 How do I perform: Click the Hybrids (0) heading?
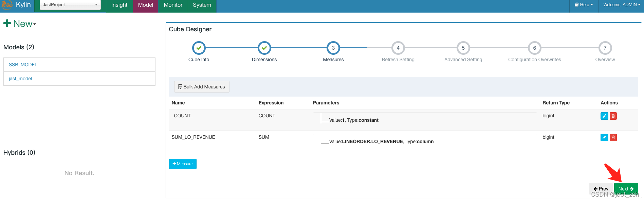click(19, 153)
